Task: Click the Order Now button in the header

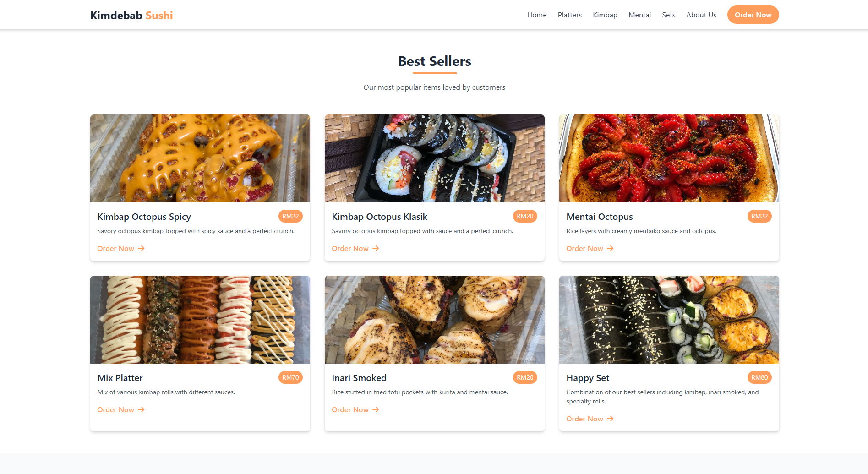Action: (753, 15)
